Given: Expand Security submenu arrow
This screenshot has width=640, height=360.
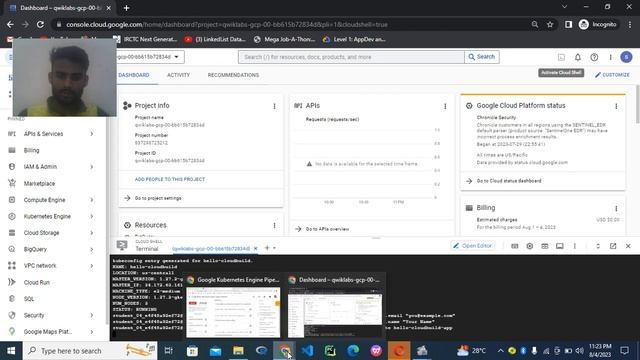Looking at the screenshot, I should click(92, 315).
